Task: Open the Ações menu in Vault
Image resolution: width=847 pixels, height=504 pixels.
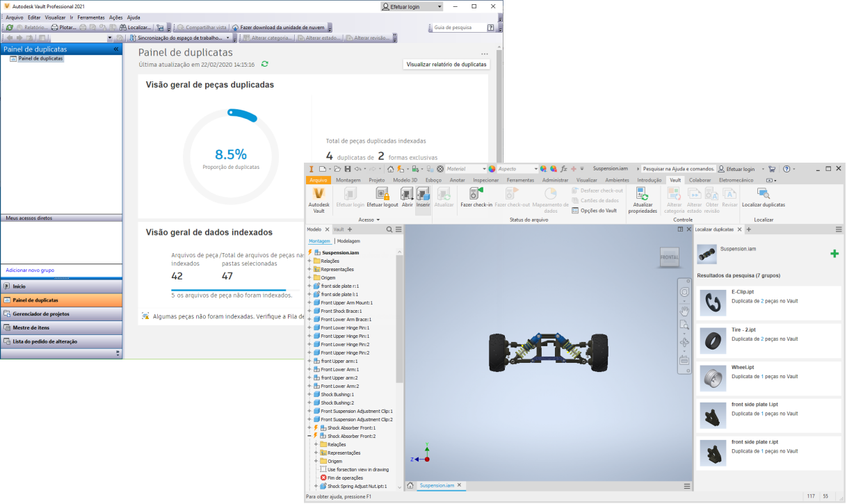Action: click(116, 17)
